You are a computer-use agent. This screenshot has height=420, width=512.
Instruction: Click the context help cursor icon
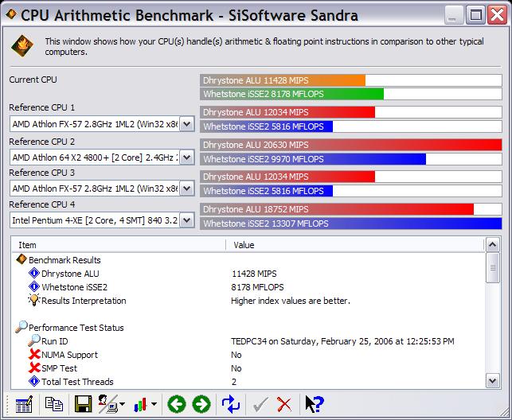coord(314,404)
